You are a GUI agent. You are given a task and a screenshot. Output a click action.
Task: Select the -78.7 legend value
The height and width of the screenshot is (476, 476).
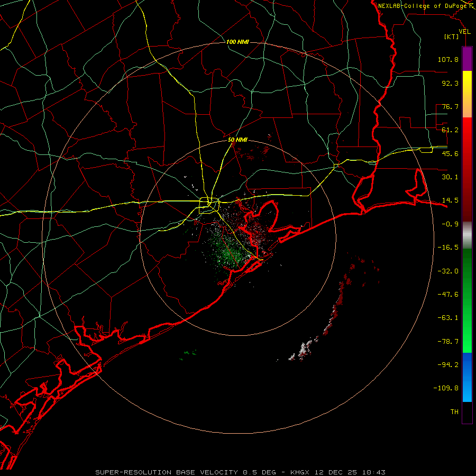[x=448, y=342]
